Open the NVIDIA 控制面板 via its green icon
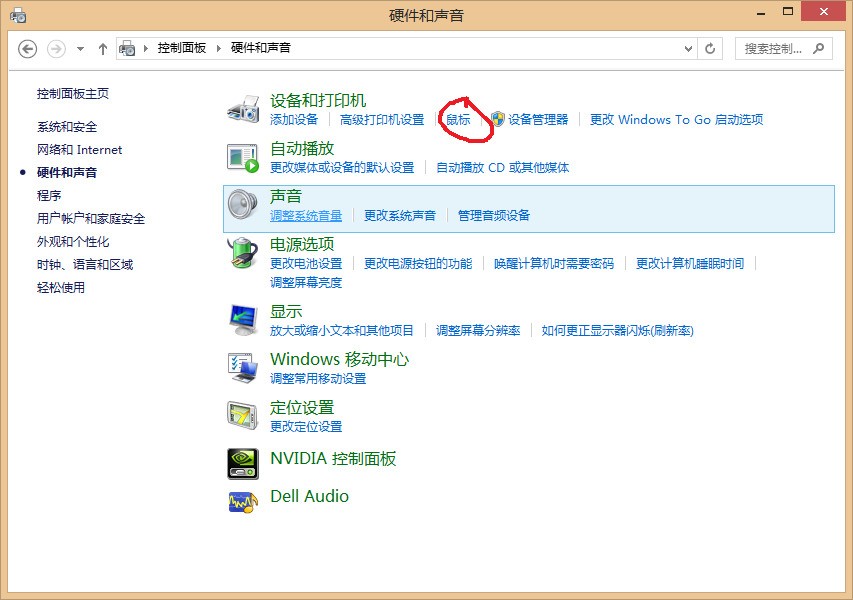 click(x=241, y=461)
